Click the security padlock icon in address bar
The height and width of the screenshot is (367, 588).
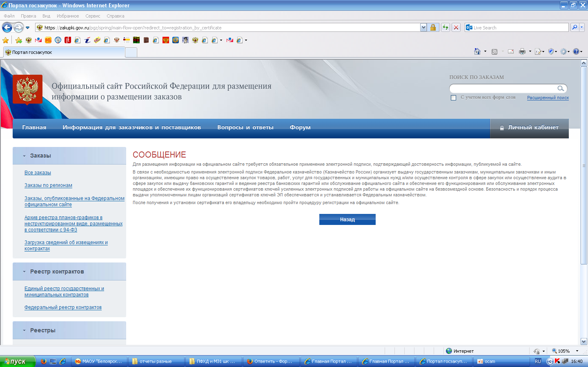click(x=433, y=27)
